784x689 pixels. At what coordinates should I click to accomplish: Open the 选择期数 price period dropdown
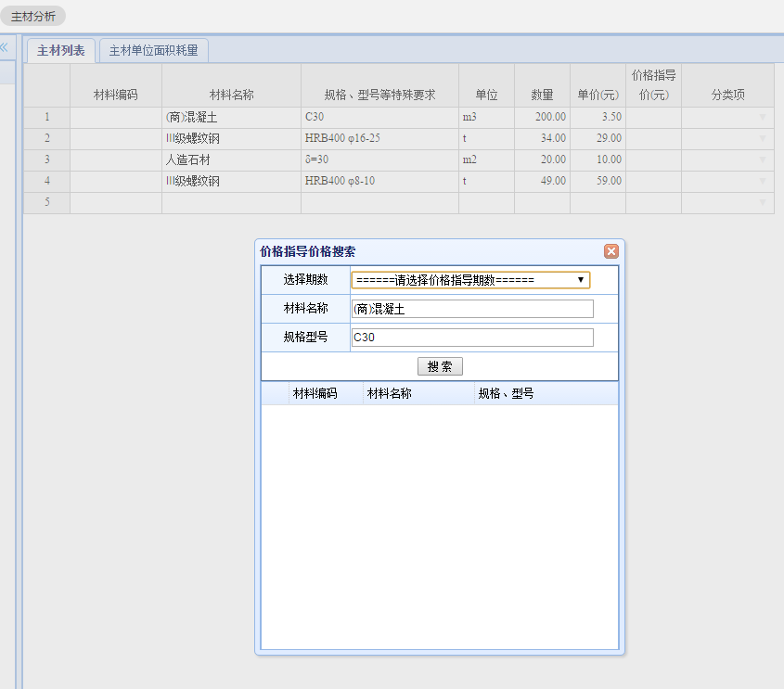click(470, 280)
